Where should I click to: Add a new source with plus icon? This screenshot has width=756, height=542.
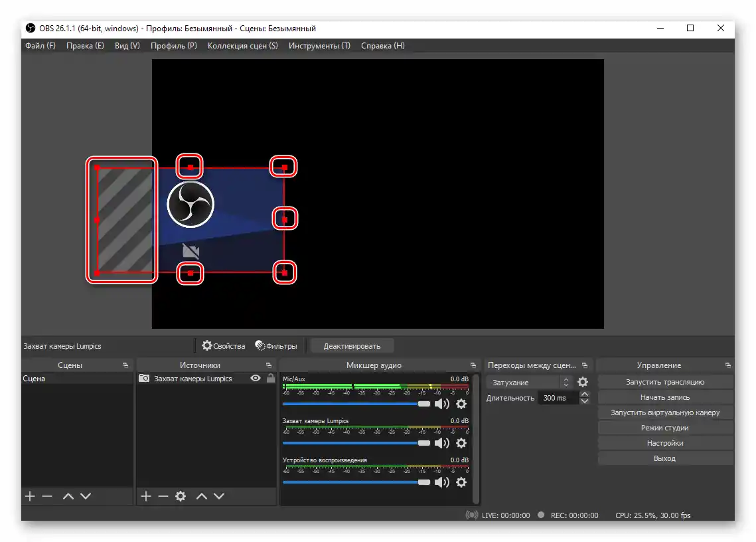coord(146,496)
